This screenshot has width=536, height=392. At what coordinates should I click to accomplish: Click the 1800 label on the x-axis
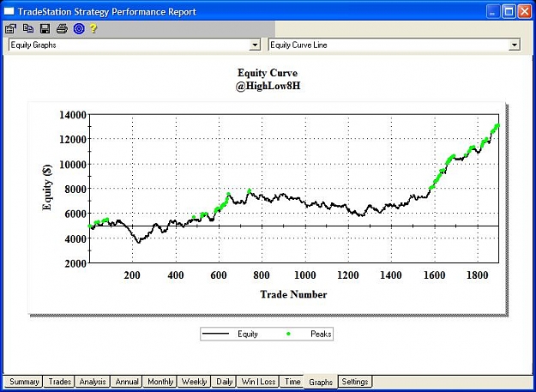point(477,275)
